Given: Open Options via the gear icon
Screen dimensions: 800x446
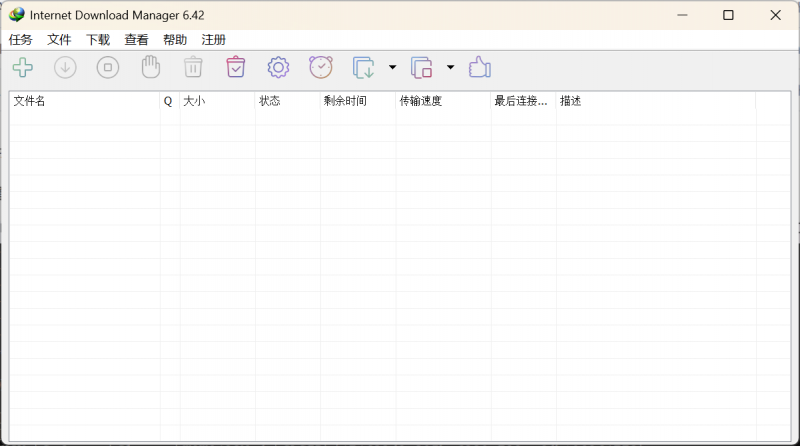Looking at the screenshot, I should coord(278,67).
